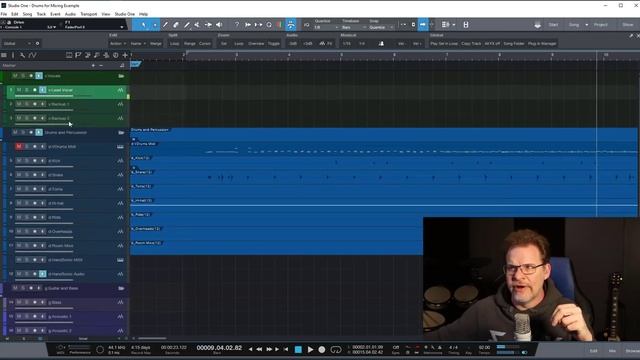Image resolution: width=640 pixels, height=360 pixels.
Task: Open the Song menu
Action: (x=27, y=14)
